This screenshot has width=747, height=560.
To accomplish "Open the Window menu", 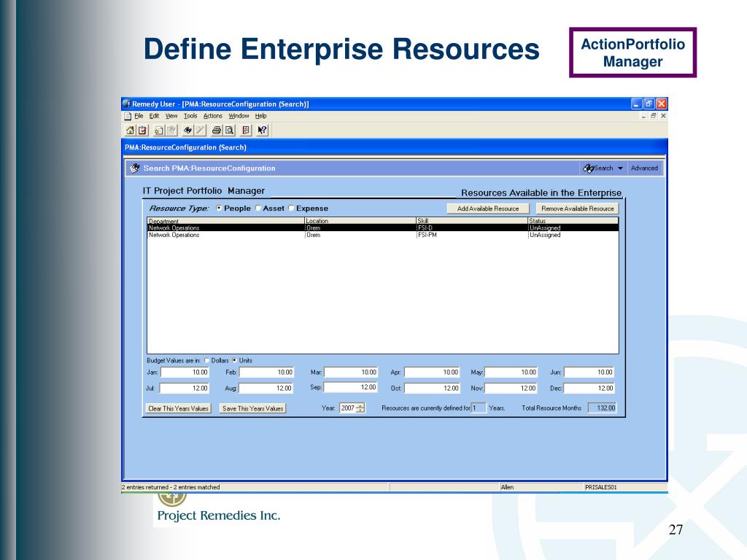I will pos(239,116).
